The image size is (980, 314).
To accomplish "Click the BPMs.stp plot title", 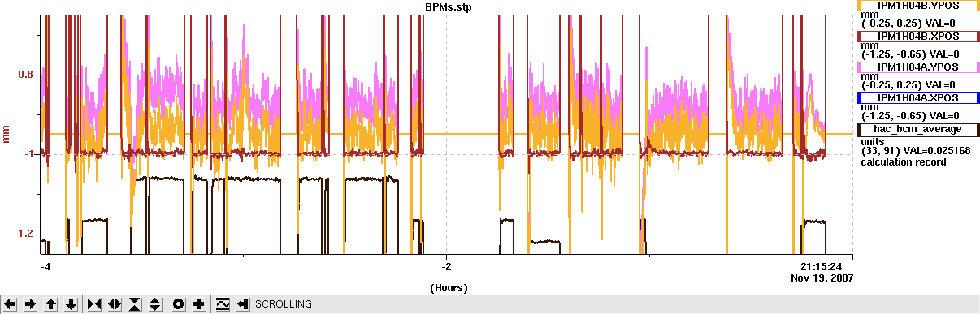I will click(x=442, y=6).
